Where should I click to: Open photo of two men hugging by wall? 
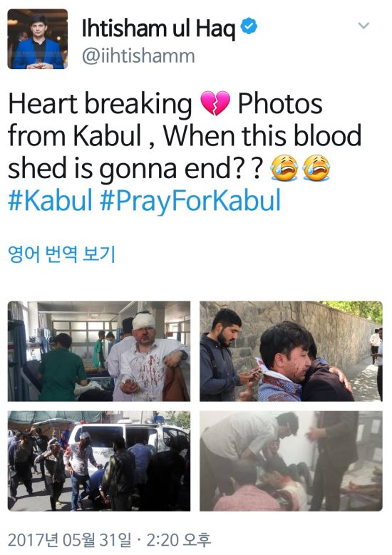(x=291, y=351)
